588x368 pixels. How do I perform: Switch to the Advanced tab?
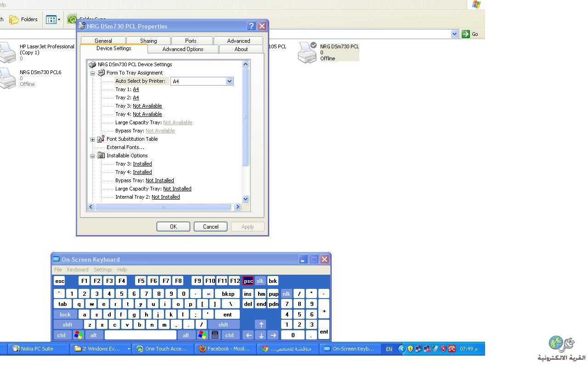pos(238,41)
